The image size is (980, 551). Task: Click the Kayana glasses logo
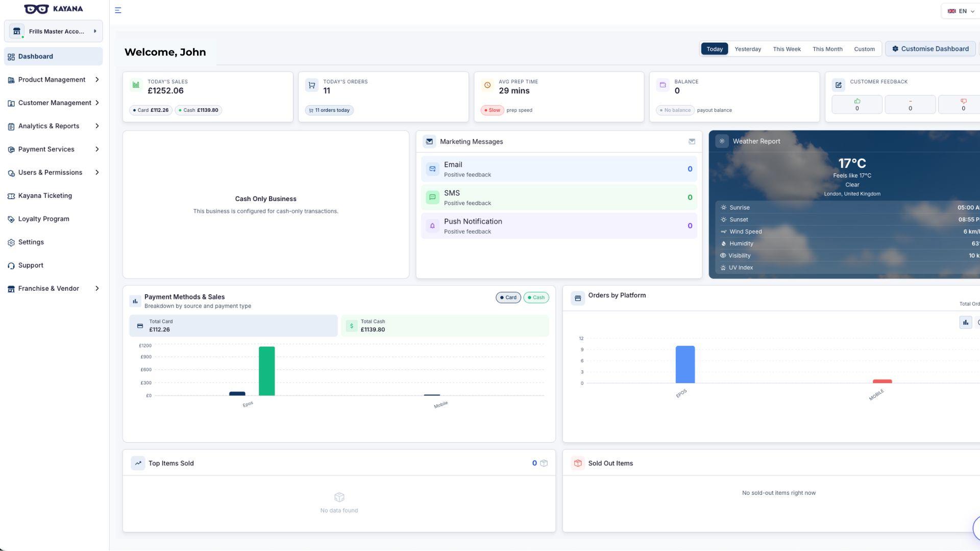point(36,9)
